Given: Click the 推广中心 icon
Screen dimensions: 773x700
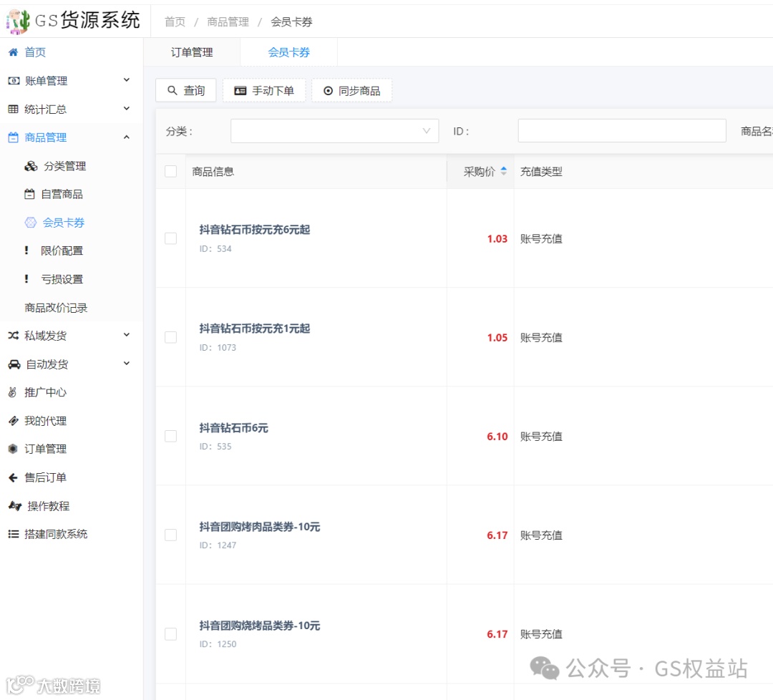Looking at the screenshot, I should point(13,392).
